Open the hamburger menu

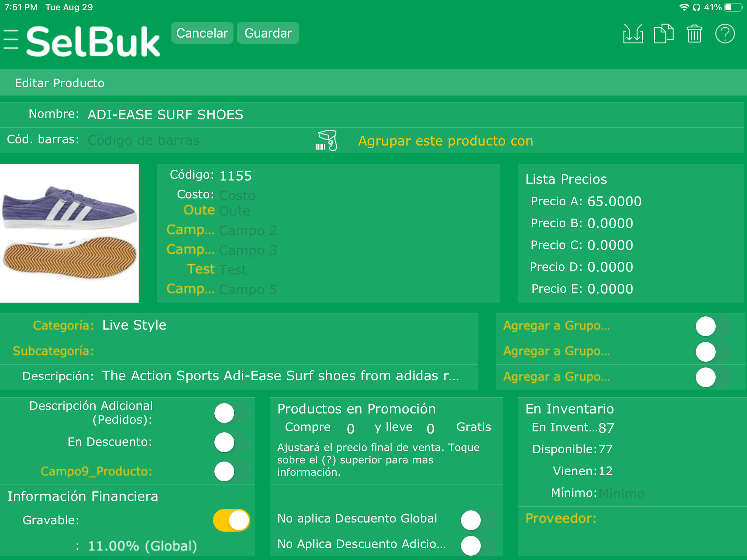click(11, 39)
